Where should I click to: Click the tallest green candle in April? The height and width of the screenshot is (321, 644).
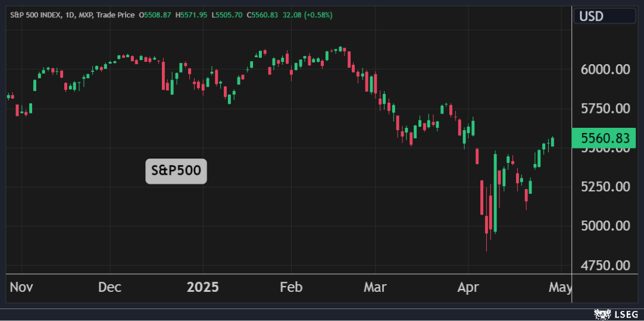pos(495,193)
